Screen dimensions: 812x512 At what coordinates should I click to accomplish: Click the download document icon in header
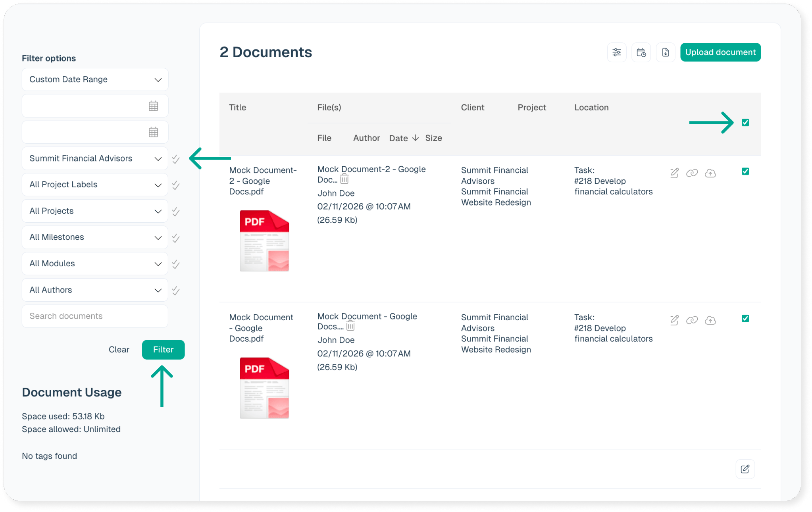pyautogui.click(x=665, y=52)
